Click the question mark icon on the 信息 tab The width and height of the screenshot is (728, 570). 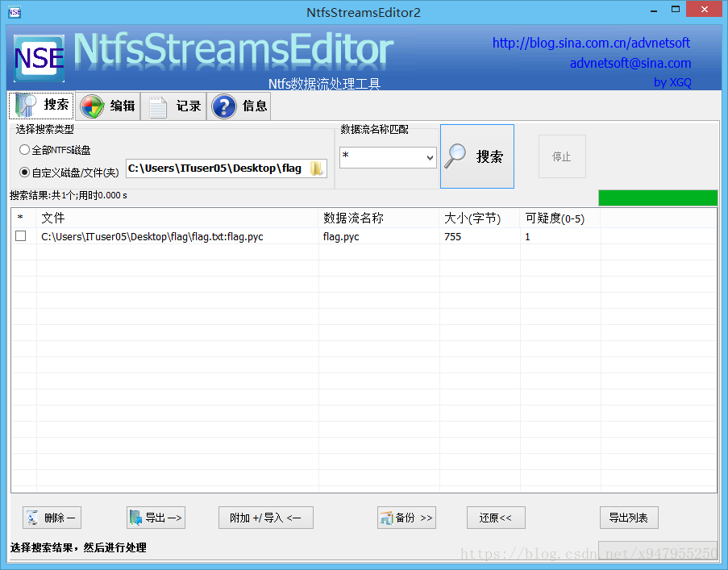tap(224, 106)
